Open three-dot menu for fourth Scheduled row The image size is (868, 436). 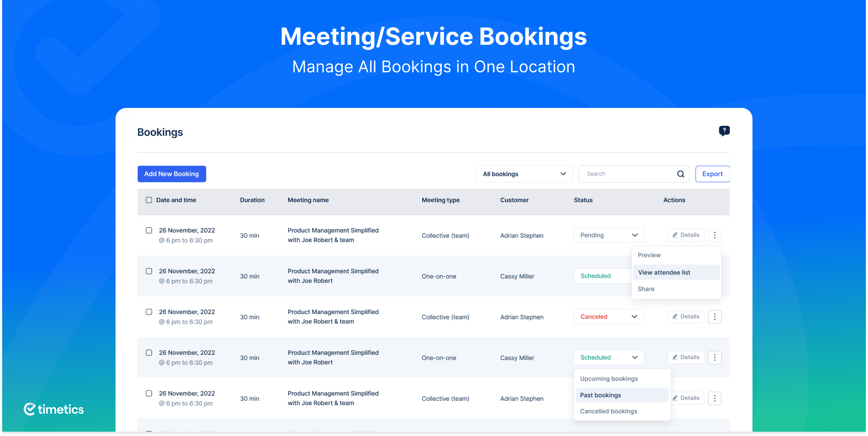point(714,357)
